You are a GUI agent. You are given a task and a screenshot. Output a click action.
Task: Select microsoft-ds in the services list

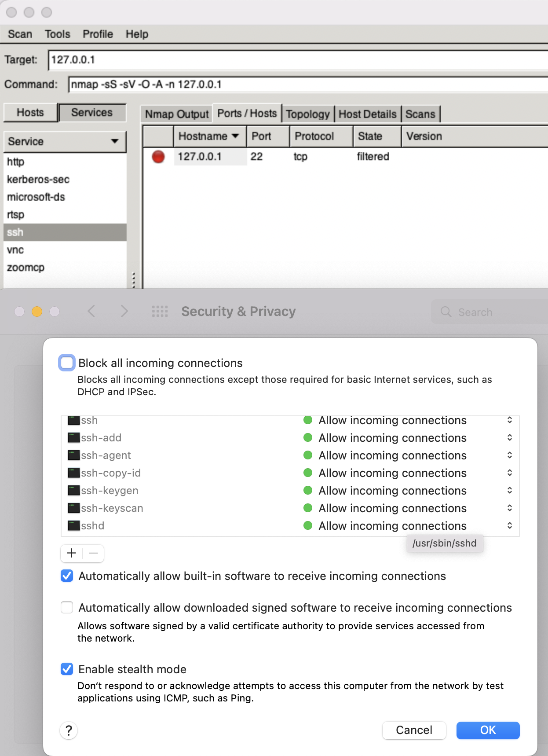(x=65, y=197)
